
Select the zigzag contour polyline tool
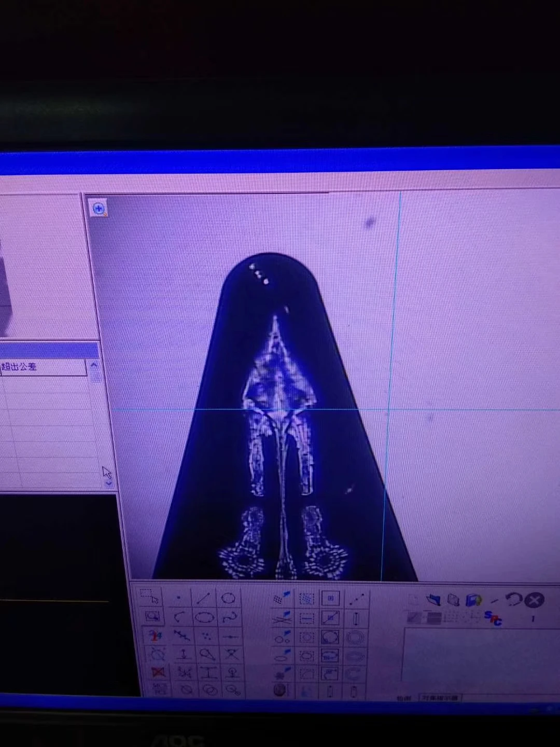(182, 635)
